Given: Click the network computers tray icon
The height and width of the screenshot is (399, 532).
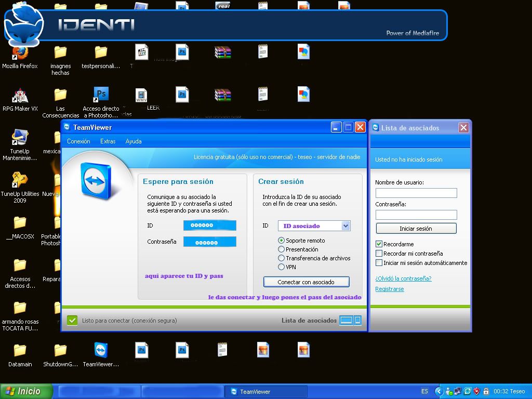Looking at the screenshot, I should pyautogui.click(x=458, y=392).
